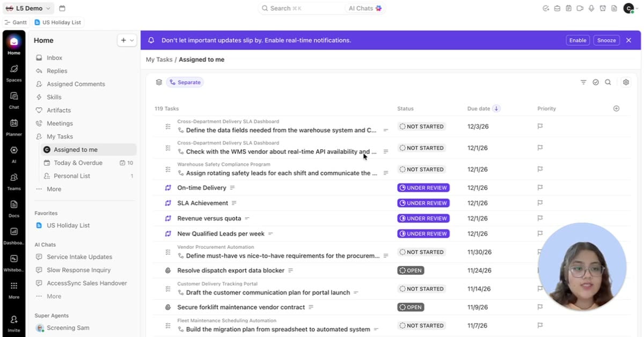Open view settings hexagon gear icon

tap(626, 82)
